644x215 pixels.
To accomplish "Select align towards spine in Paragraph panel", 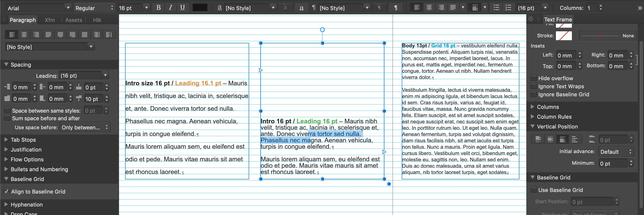I will coord(97,34).
